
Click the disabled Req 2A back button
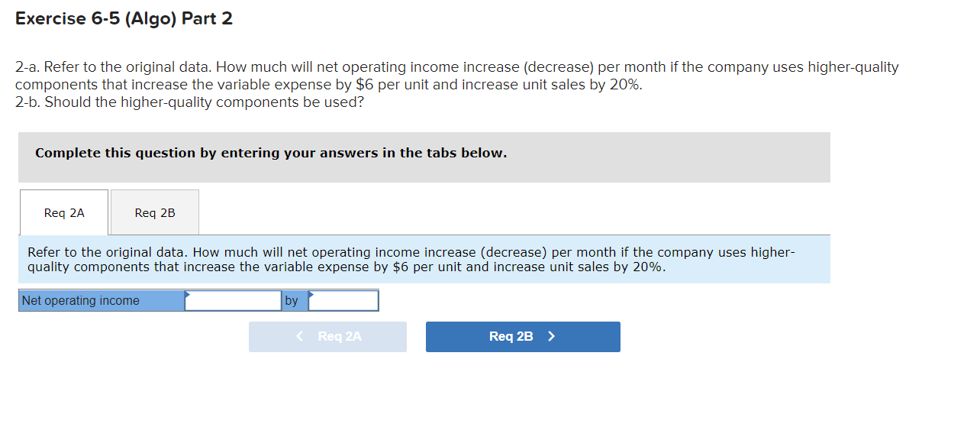coord(327,336)
